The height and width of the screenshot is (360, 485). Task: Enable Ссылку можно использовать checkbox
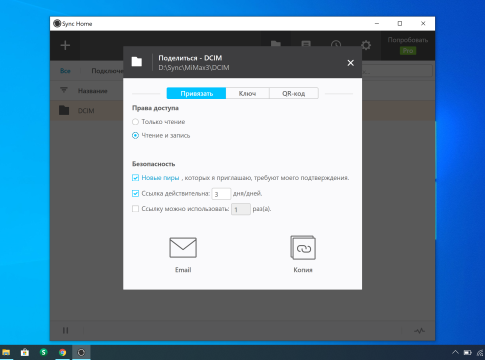(x=135, y=209)
